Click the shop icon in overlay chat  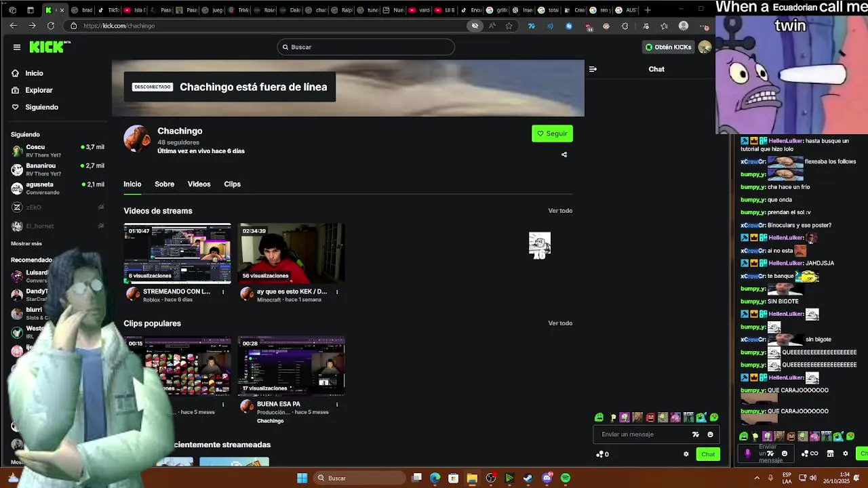coord(831,454)
